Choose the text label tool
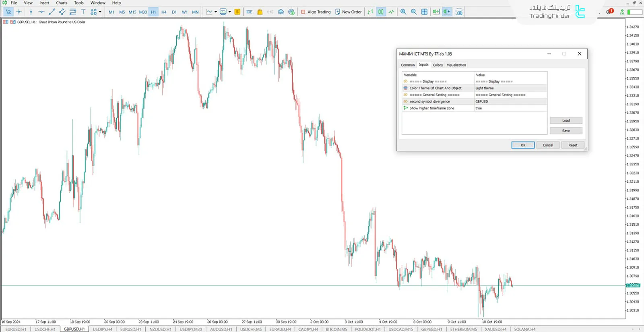Image resolution: width=644 pixels, height=332 pixels. coord(83,12)
